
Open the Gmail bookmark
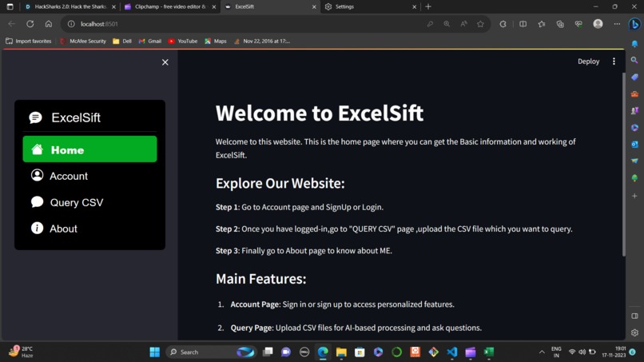pyautogui.click(x=150, y=41)
